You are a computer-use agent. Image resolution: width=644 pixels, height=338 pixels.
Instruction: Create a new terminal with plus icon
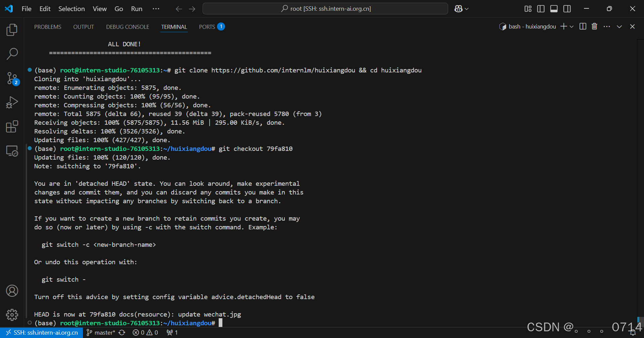tap(563, 26)
